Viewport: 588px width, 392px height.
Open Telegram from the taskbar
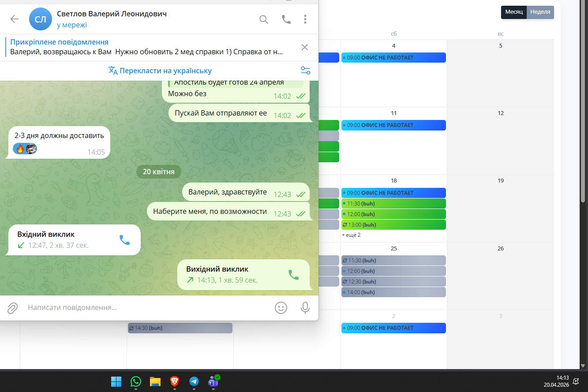click(x=194, y=381)
